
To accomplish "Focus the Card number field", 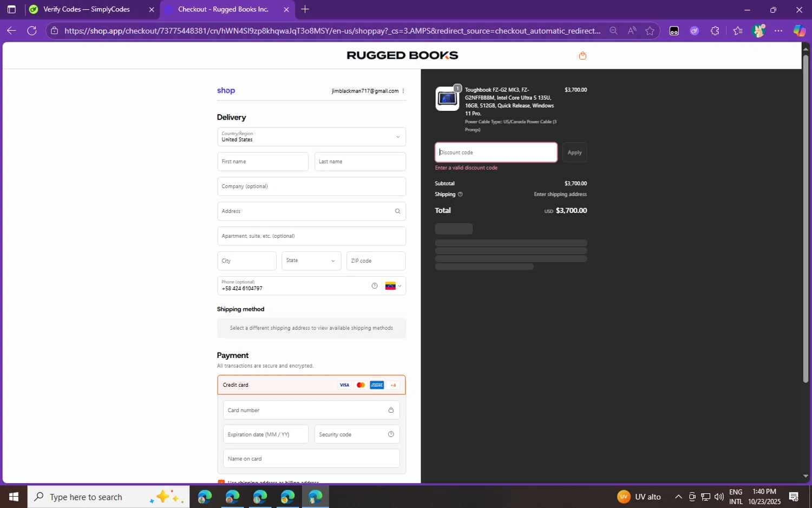I will (311, 410).
